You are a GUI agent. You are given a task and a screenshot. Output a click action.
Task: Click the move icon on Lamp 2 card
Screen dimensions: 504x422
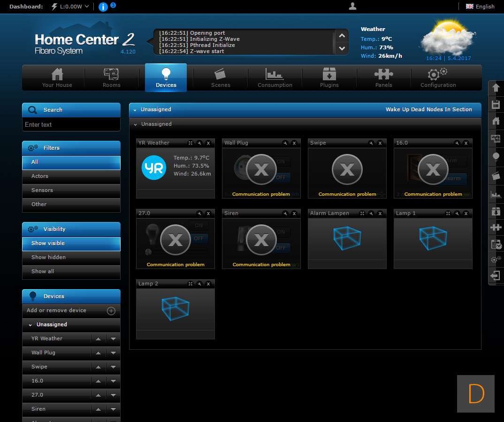(190, 284)
